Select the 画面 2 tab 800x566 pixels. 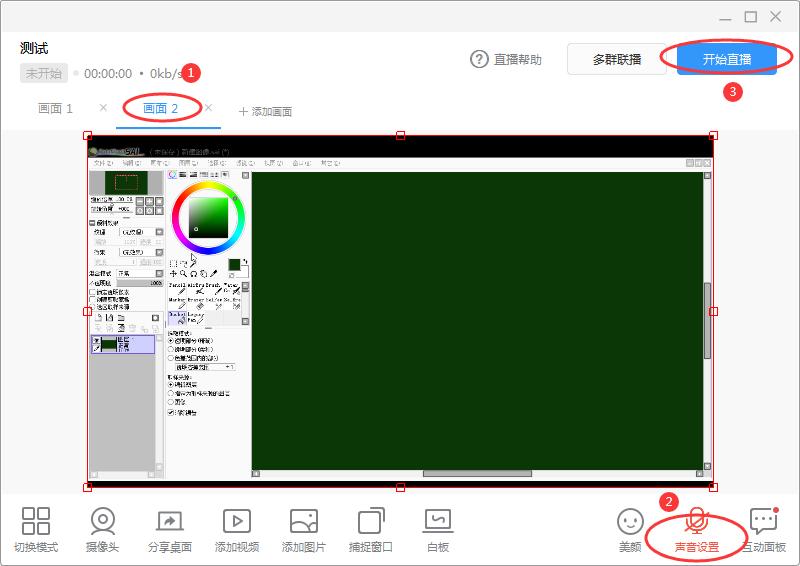click(x=160, y=109)
